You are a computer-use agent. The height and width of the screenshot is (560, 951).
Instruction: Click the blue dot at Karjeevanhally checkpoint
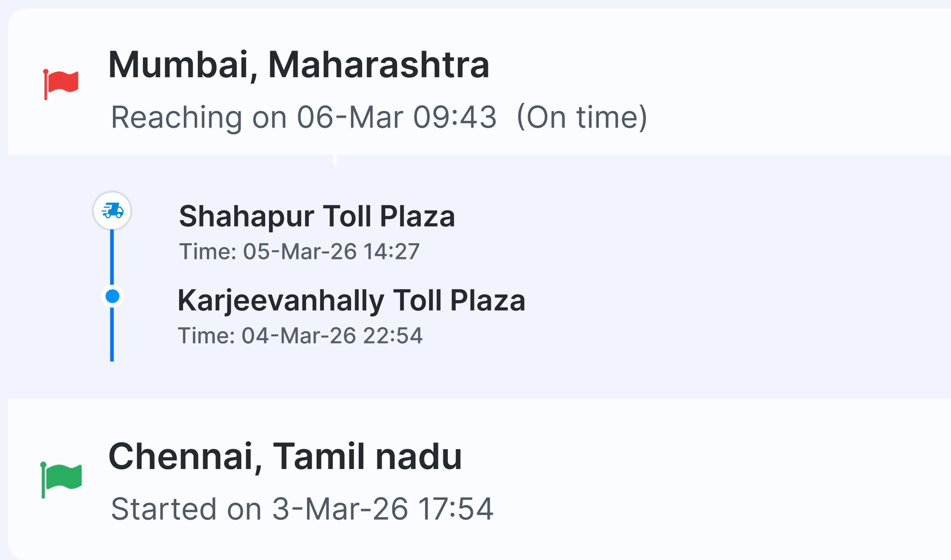(111, 296)
